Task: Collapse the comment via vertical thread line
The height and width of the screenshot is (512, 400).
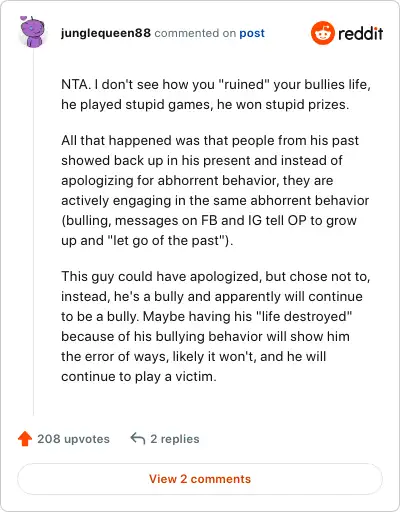Action: point(33,232)
